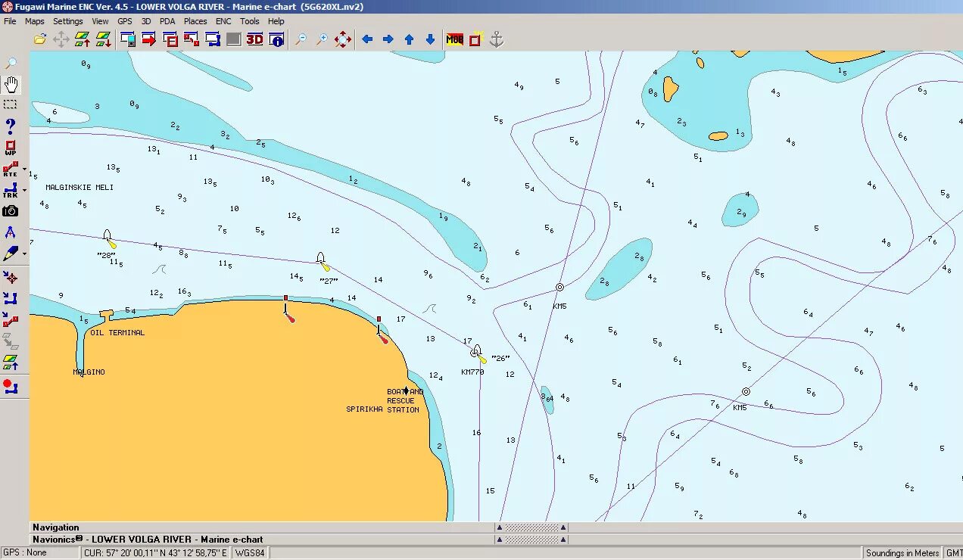The width and height of the screenshot is (963, 560).
Task: Click the go-to route icon in sidebar
Action: pyautogui.click(x=11, y=320)
